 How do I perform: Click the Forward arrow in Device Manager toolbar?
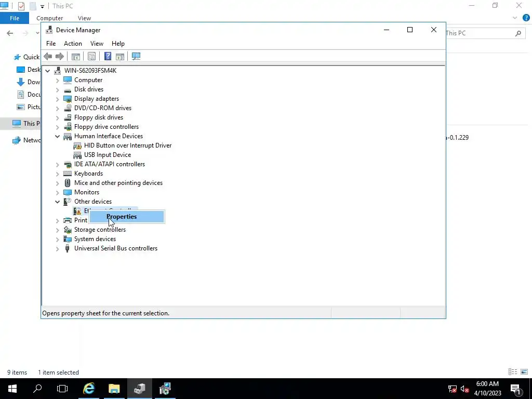(59, 56)
